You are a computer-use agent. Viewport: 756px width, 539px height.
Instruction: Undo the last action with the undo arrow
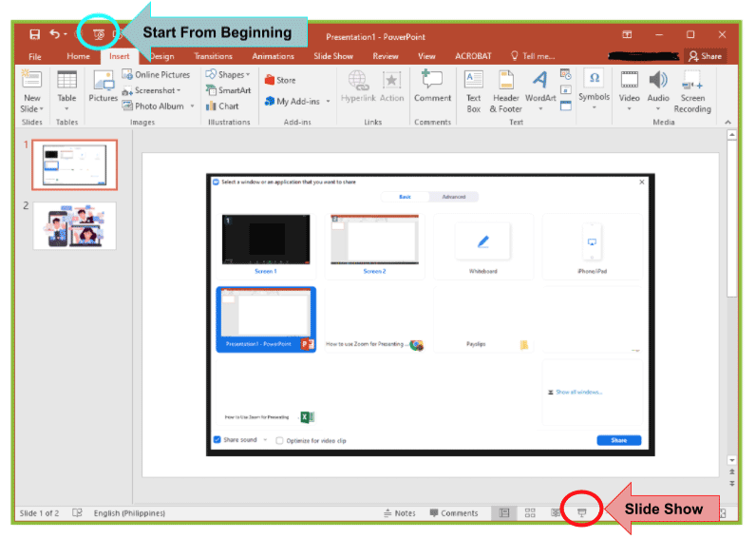pos(55,34)
